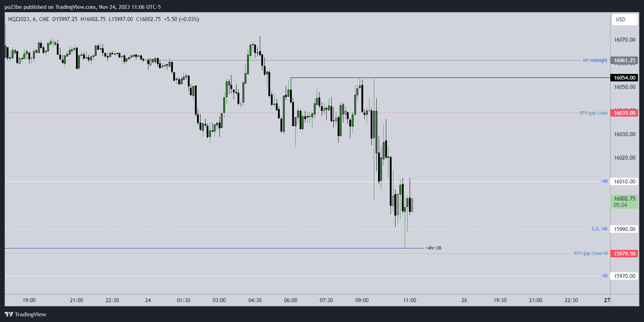Viewport: 644px width, 322px height.
Task: Open the USD currency selector
Action: click(624, 20)
